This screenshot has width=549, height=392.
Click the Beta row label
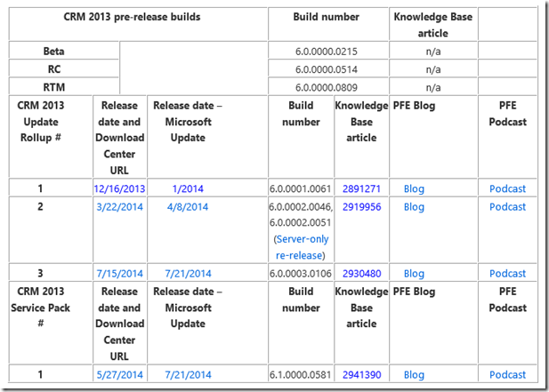tap(53, 52)
